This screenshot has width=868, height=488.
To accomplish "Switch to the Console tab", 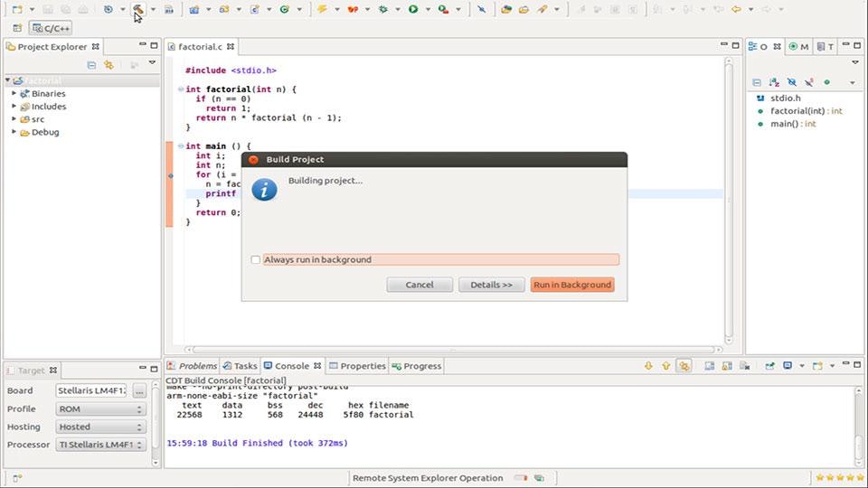I will pos(292,366).
